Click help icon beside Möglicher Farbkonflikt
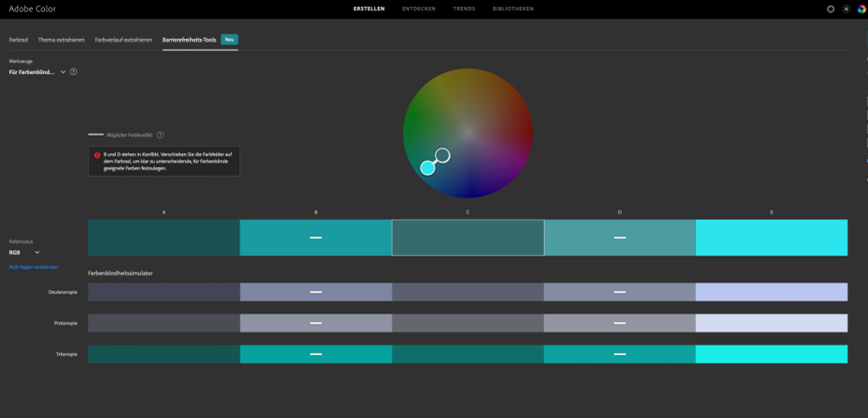This screenshot has width=868, height=418. (x=161, y=135)
